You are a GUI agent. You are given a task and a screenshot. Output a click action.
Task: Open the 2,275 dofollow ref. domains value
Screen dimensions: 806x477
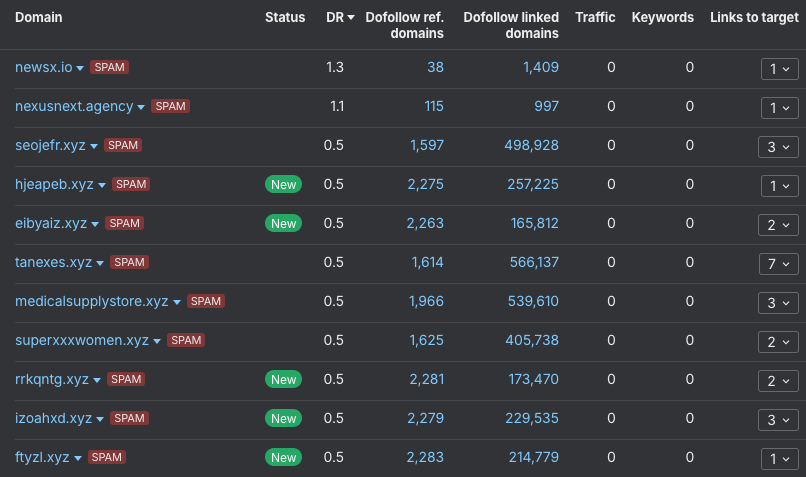coord(426,185)
